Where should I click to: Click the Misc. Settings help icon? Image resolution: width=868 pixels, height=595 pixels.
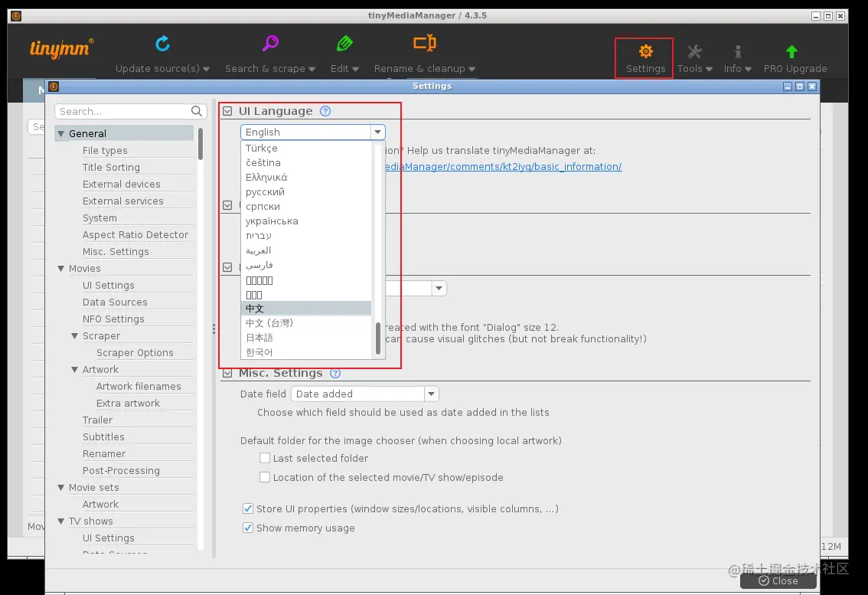(335, 374)
